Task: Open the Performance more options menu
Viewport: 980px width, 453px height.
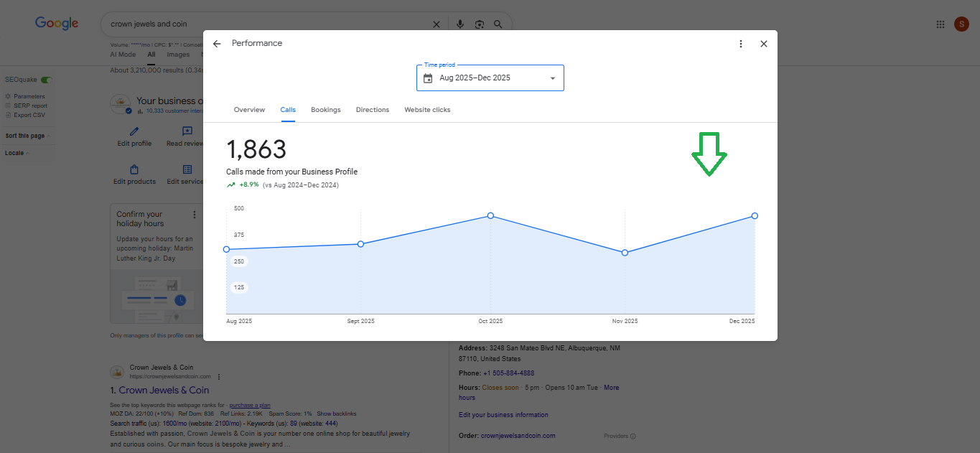Action: [x=741, y=44]
